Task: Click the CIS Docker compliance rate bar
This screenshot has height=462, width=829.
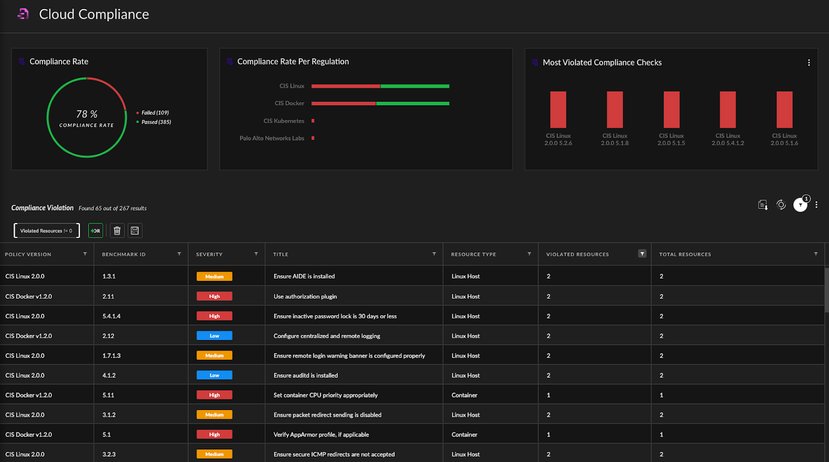Action: [x=380, y=103]
